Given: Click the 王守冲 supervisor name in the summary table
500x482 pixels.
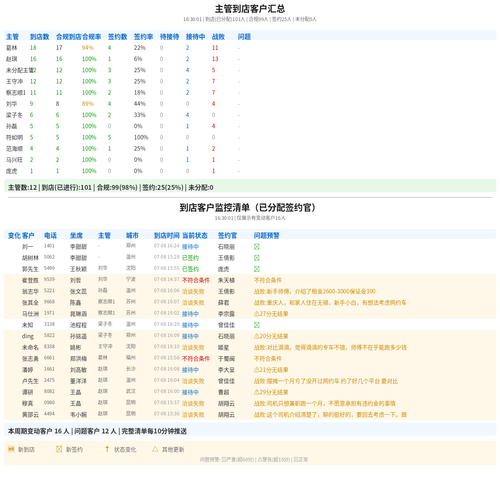Looking at the screenshot, I should (14, 81).
